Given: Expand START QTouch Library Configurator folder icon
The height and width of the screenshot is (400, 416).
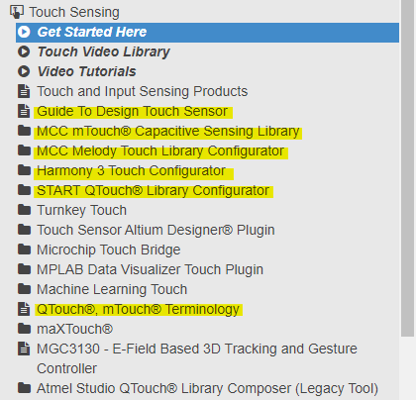Looking at the screenshot, I should pos(24,190).
